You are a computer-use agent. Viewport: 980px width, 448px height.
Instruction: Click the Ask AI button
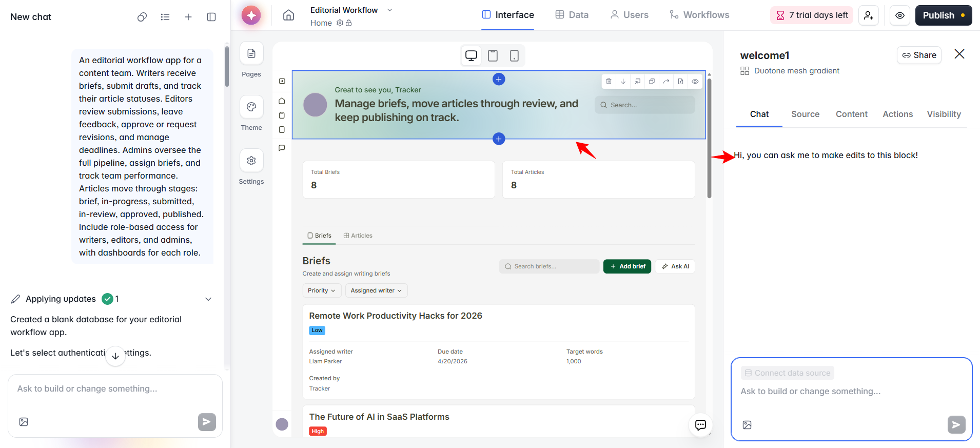[675, 266]
